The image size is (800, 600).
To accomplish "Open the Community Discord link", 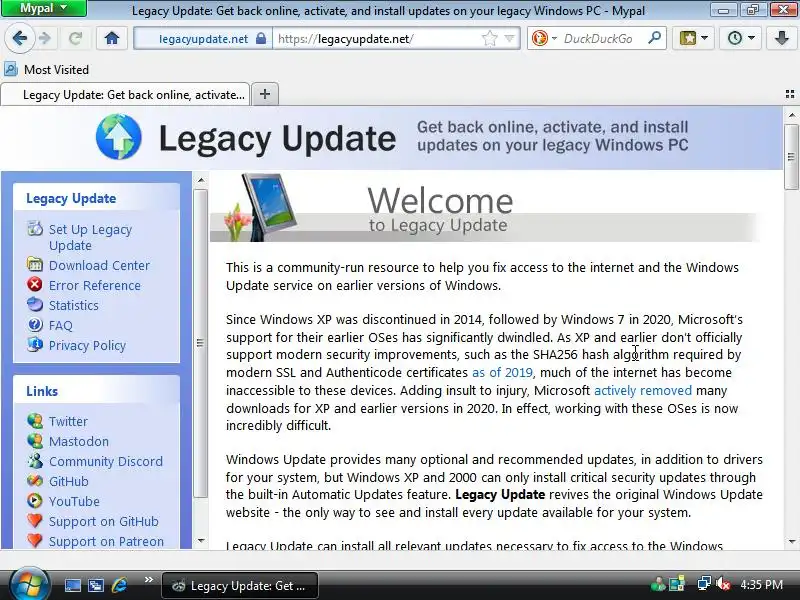I will point(106,461).
